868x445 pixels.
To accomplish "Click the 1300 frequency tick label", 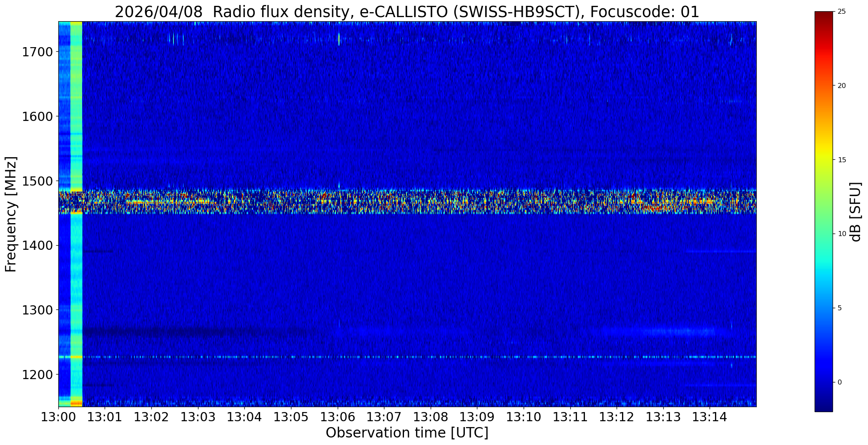I will pyautogui.click(x=37, y=310).
